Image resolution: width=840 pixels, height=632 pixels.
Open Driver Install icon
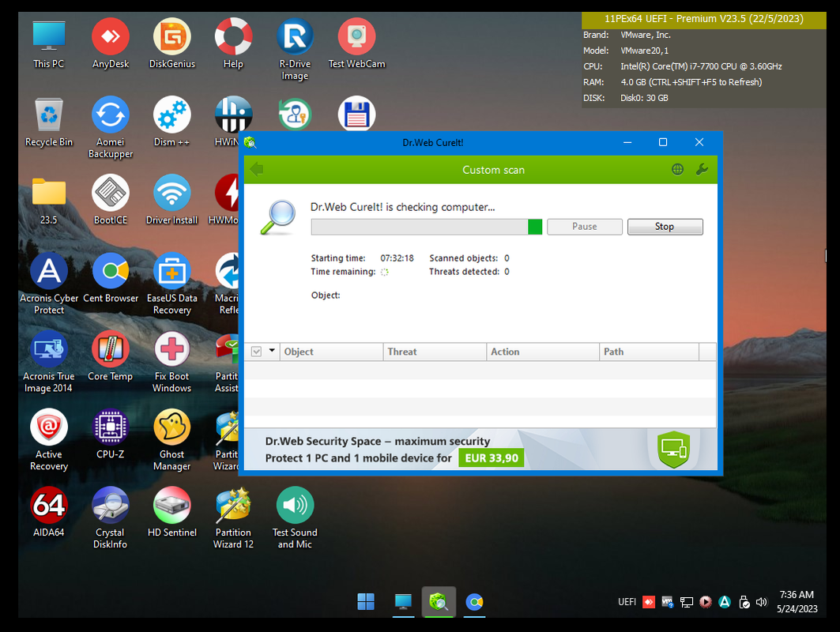172,201
